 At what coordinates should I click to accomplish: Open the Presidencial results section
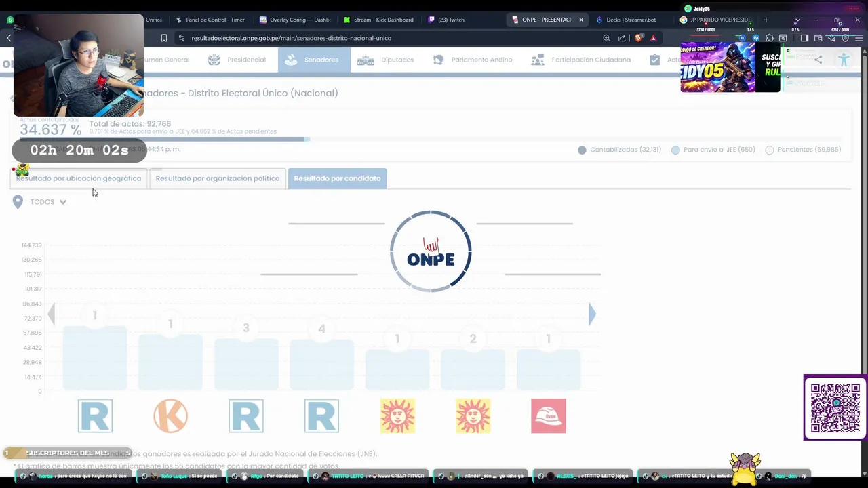click(x=237, y=60)
